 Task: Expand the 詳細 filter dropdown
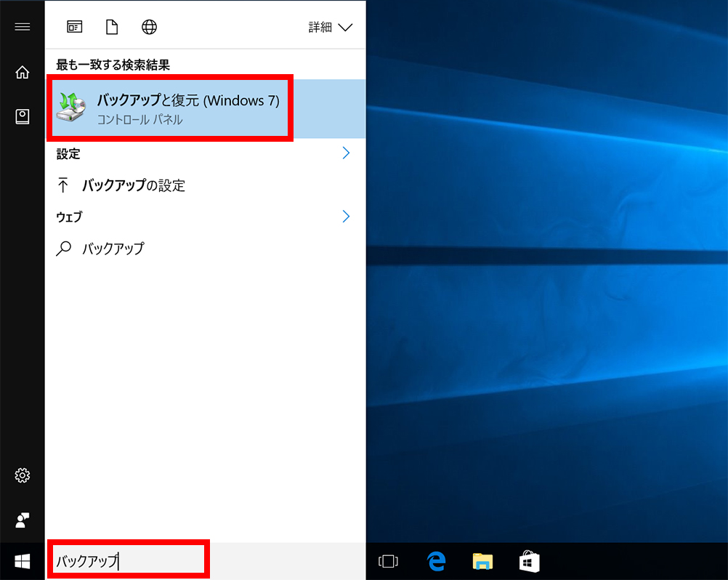[330, 27]
